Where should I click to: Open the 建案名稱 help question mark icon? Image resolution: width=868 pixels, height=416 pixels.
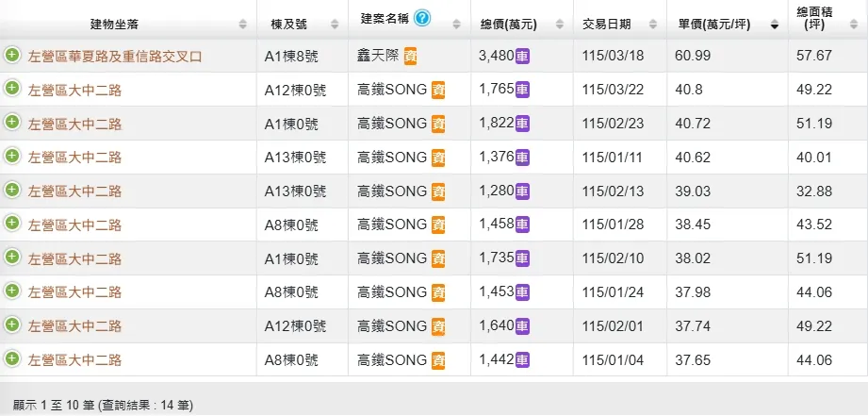point(422,18)
